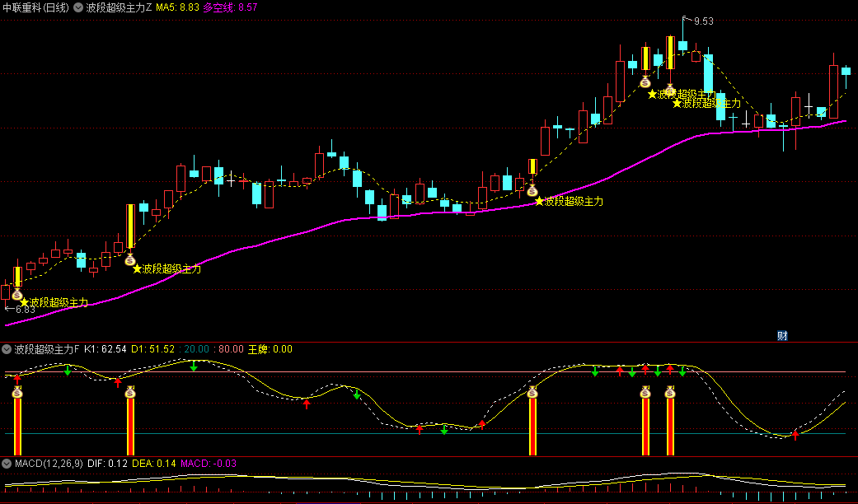The width and height of the screenshot is (858, 504).
Task: Click the money bag above the middle ★波段超级主力 label
Action: 532,191
